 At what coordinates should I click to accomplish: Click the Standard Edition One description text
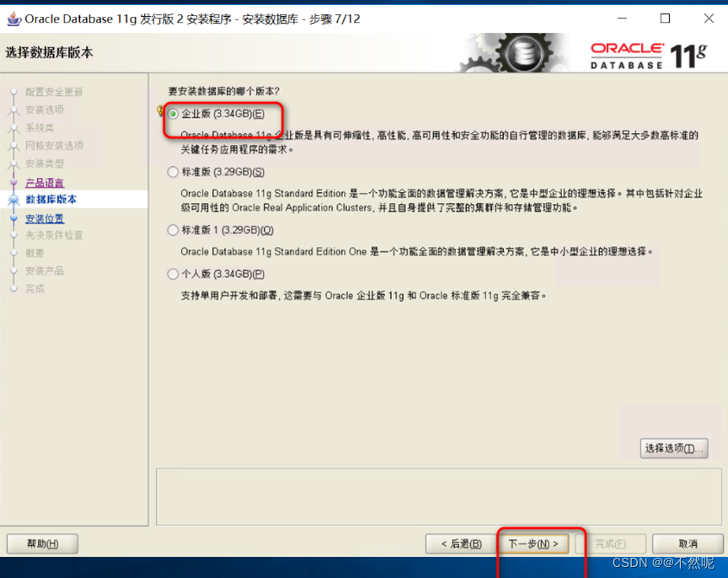tap(417, 252)
